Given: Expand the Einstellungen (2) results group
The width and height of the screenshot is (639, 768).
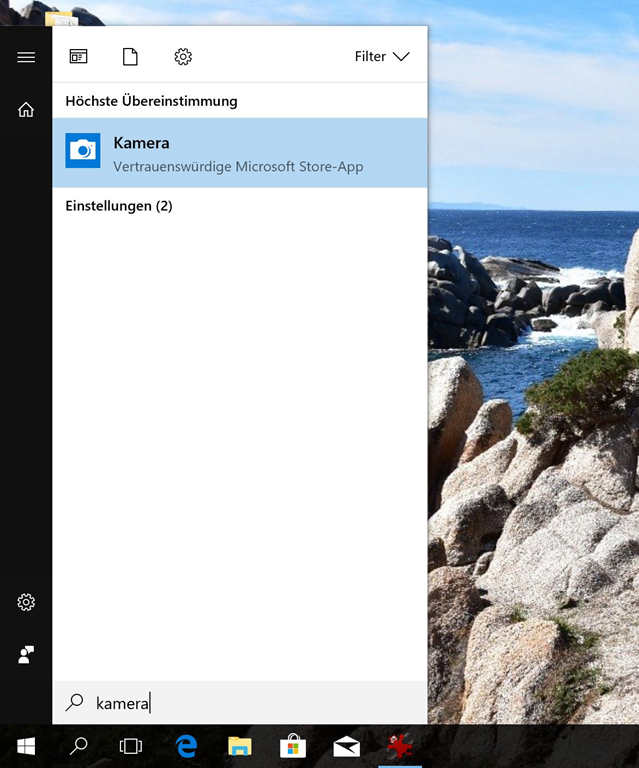Looking at the screenshot, I should click(x=119, y=206).
